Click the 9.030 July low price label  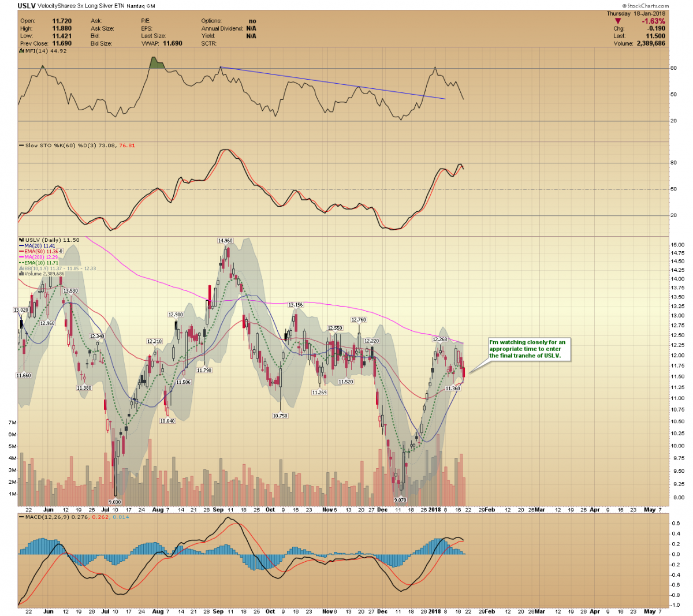click(115, 502)
